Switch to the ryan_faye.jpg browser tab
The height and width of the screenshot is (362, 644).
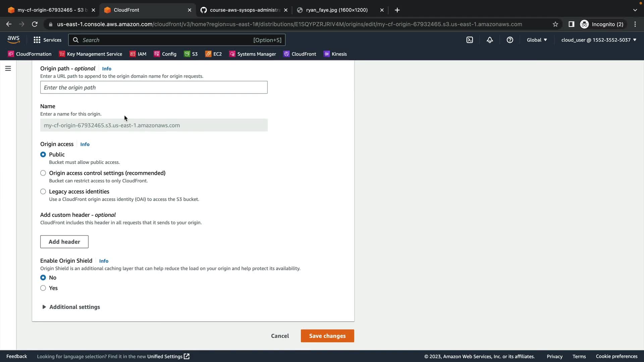[336, 10]
